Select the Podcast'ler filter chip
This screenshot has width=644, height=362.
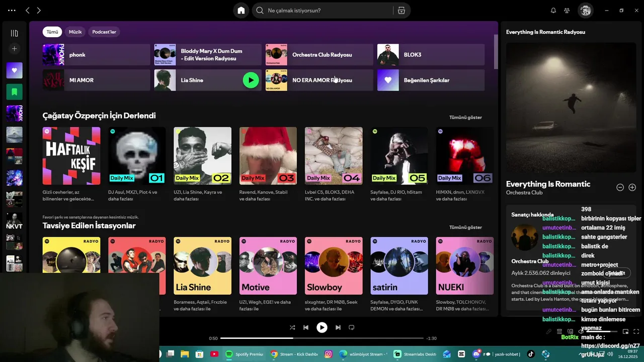pos(104,32)
